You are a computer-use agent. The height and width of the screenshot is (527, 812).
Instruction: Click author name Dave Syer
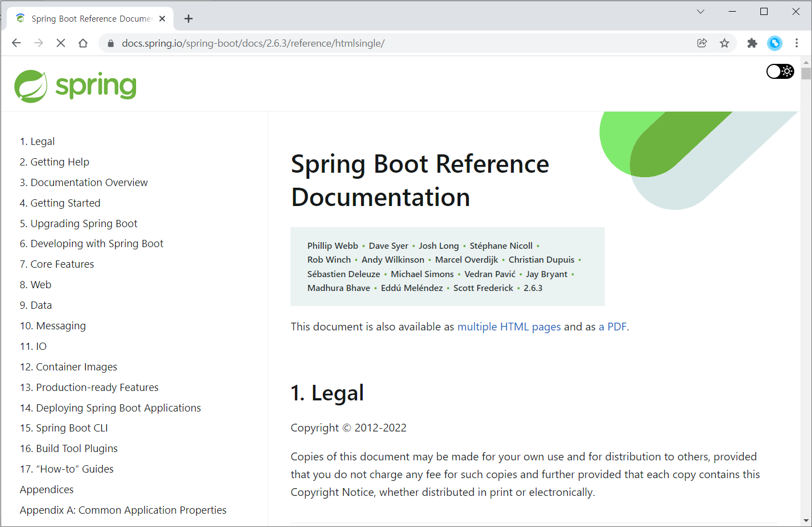pos(388,245)
